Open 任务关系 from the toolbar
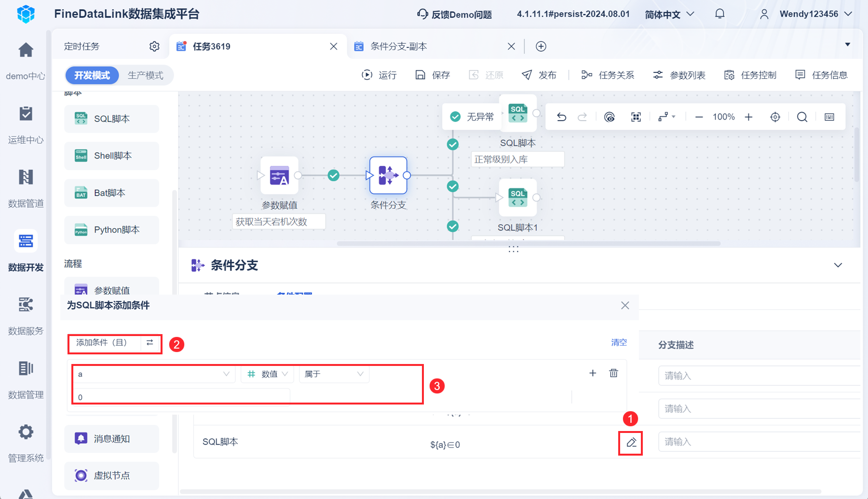 [608, 75]
